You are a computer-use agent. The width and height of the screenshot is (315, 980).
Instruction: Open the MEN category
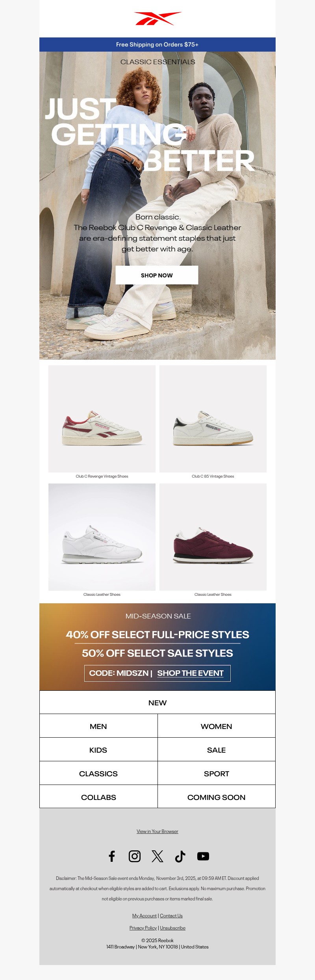(x=98, y=726)
